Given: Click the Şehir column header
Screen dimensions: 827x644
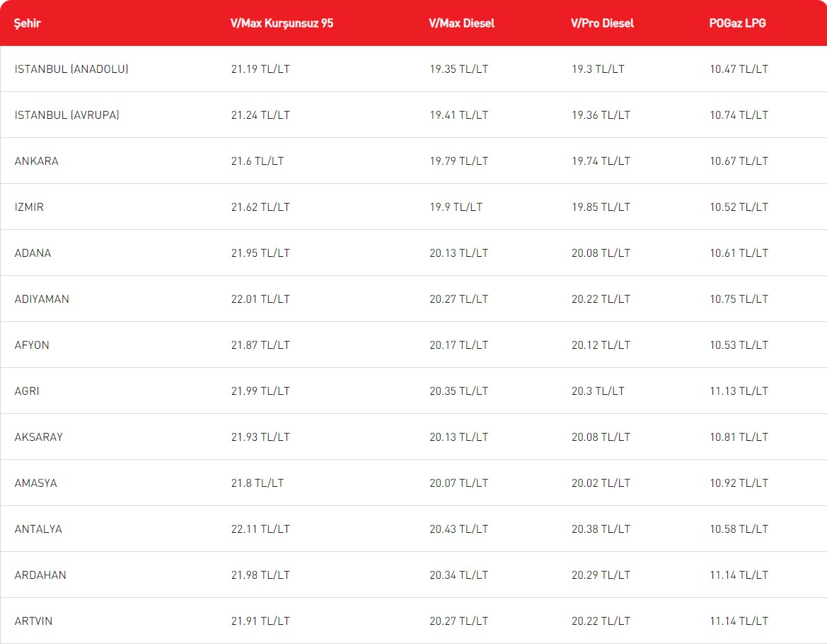Looking at the screenshot, I should pos(28,23).
